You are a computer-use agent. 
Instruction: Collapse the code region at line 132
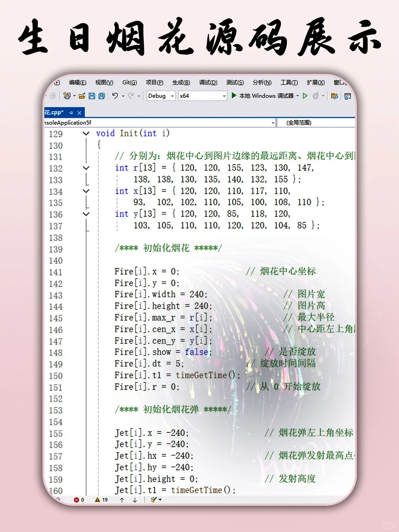pos(86,168)
